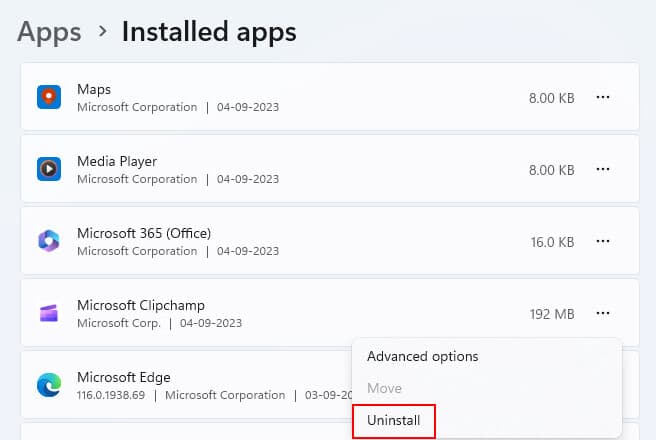Click the 8.00 KB size for Maps
The image size is (656, 440).
[551, 98]
